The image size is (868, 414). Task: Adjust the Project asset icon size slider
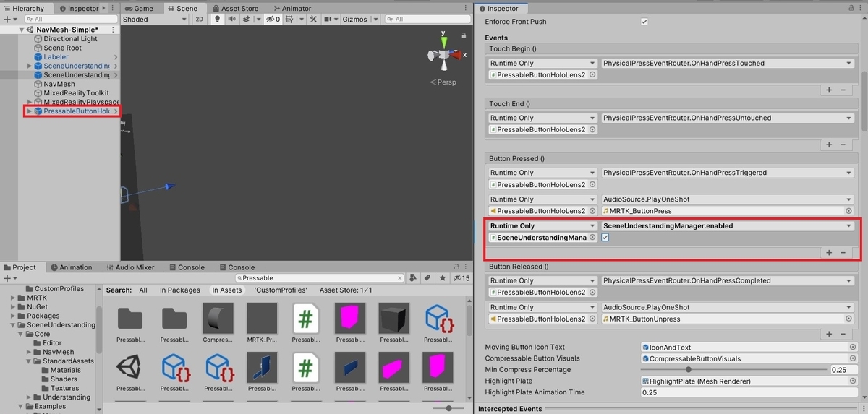(x=450, y=408)
